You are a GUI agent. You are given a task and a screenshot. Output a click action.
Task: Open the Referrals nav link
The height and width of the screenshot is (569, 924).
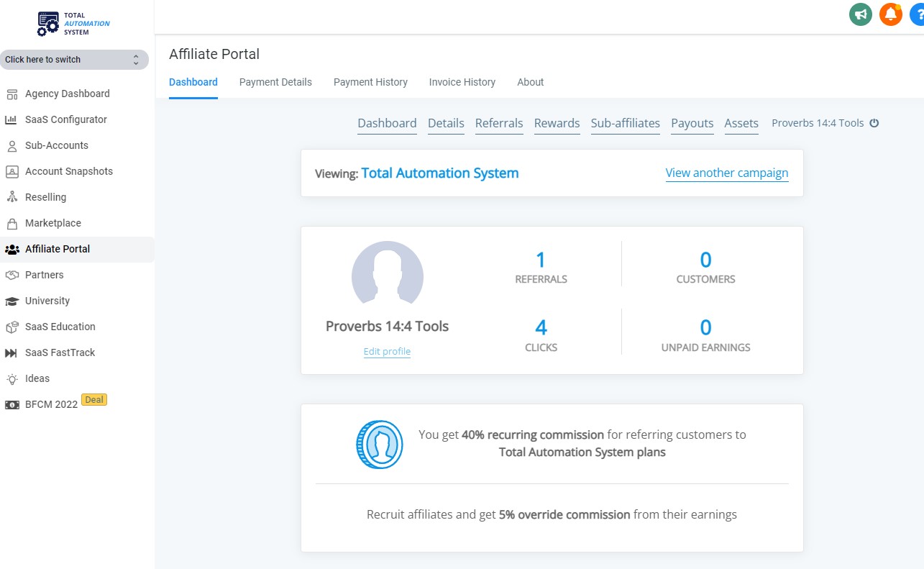point(499,123)
